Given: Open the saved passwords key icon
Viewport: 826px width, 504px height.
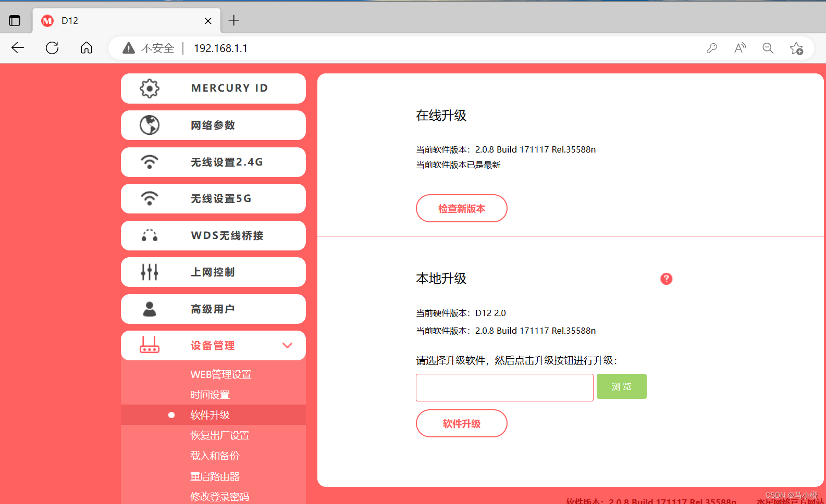Looking at the screenshot, I should pos(712,48).
